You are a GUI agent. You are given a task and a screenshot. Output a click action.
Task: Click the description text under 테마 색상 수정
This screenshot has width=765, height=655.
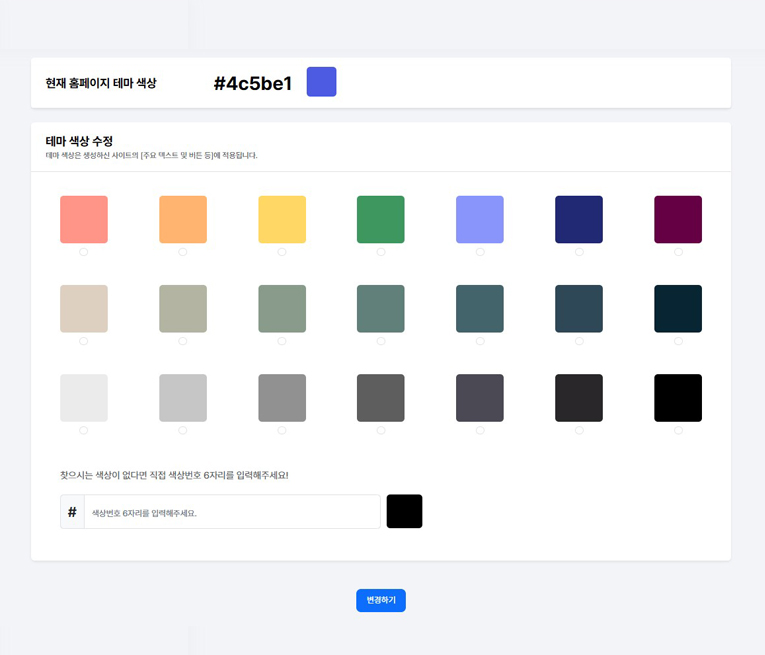coord(151,156)
